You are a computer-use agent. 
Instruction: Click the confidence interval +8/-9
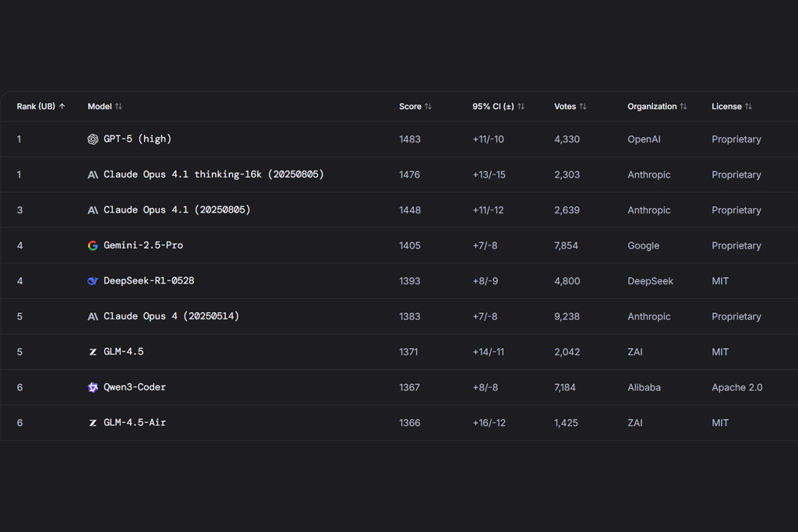pyautogui.click(x=485, y=281)
